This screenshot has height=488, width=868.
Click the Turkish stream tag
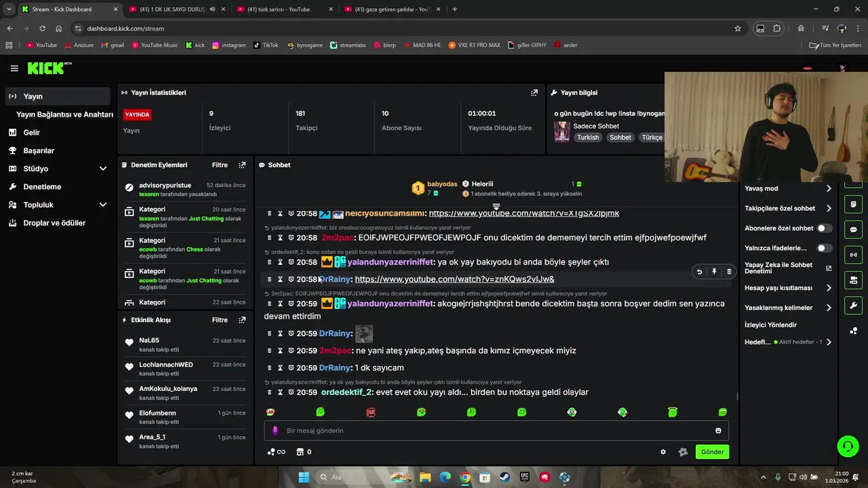click(588, 137)
